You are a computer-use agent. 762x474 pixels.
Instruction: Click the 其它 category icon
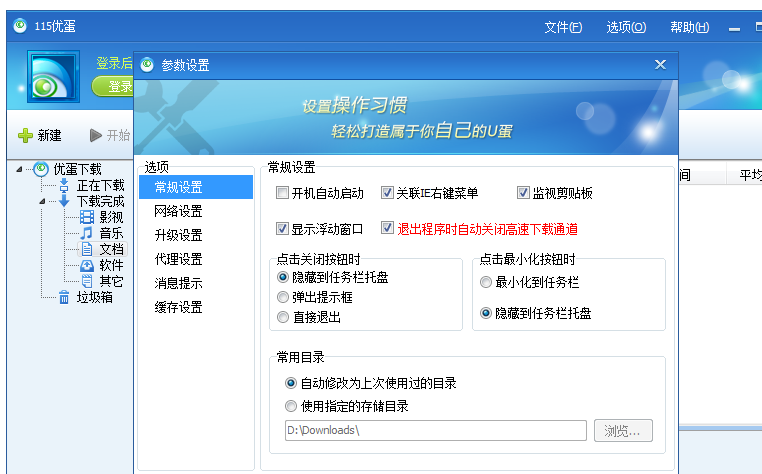pos(87,281)
